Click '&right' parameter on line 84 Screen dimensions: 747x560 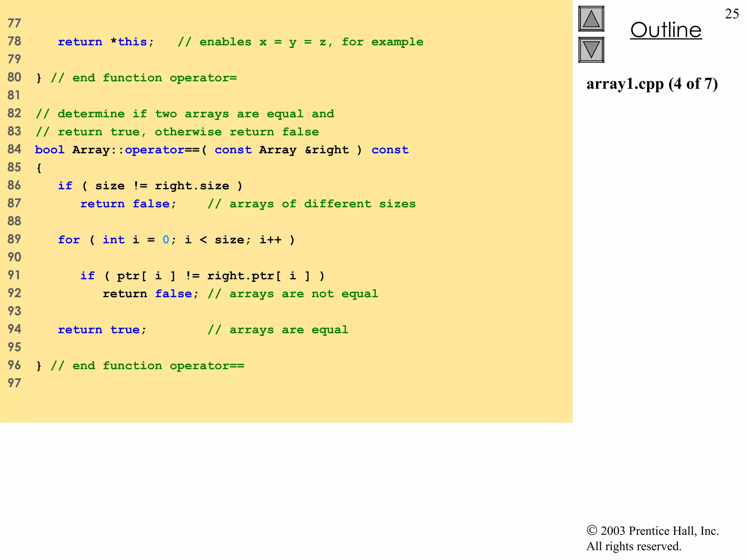click(x=327, y=150)
